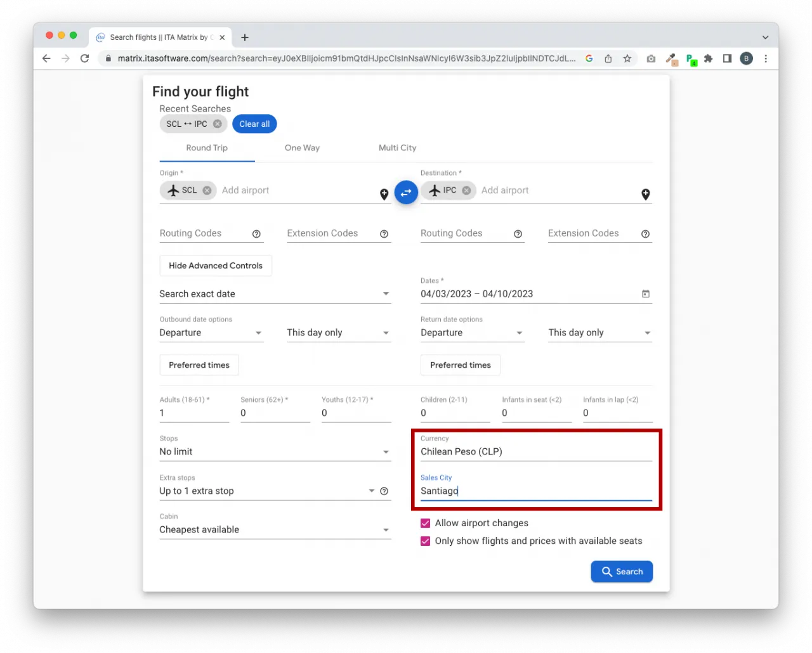Click origin Routing Codes input
Screen dimensions: 812x653
204,234
